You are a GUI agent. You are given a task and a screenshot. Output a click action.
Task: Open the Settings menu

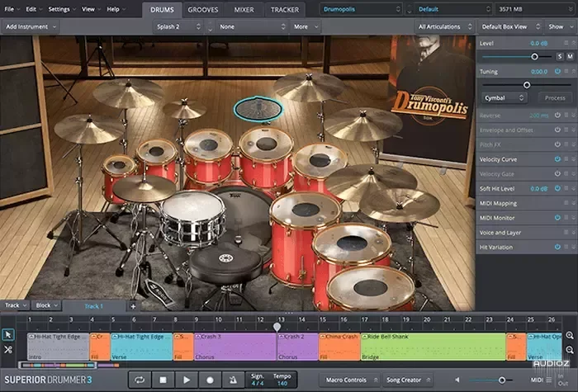pos(61,9)
